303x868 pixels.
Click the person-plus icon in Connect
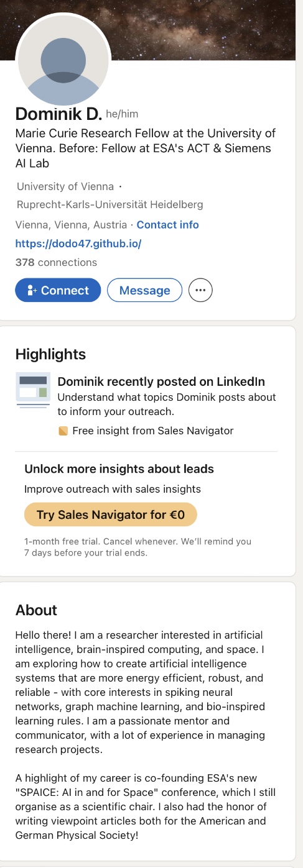(32, 290)
